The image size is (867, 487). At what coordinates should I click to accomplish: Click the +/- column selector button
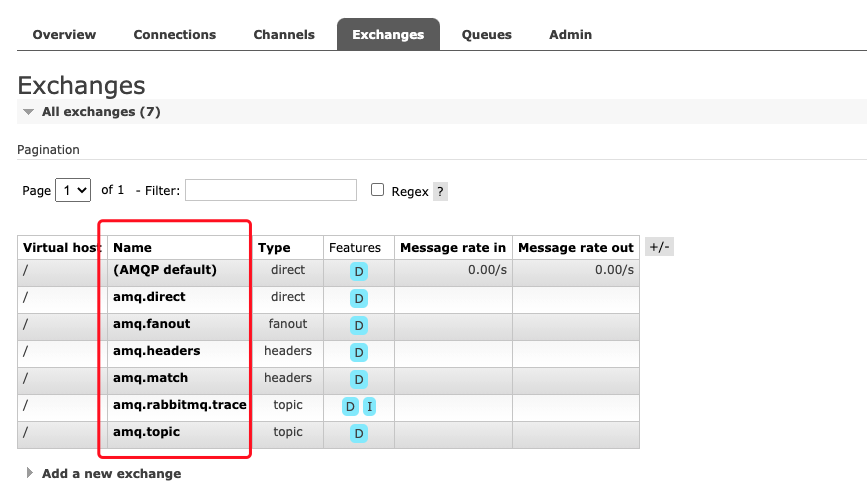(659, 247)
